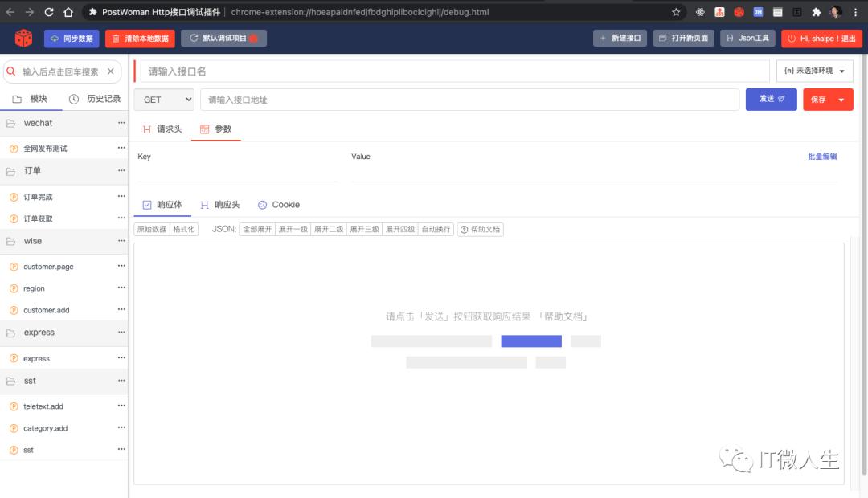Screen dimensions: 868x498
Task: Click the PostWoman red cube logo
Action: point(23,39)
